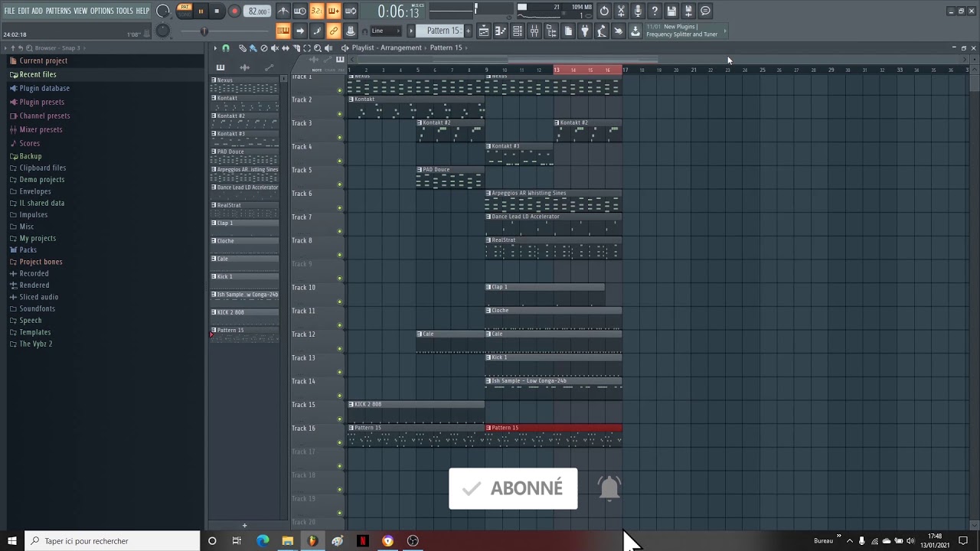Expand the My projects folder
The height and width of the screenshot is (551, 980).
point(37,238)
